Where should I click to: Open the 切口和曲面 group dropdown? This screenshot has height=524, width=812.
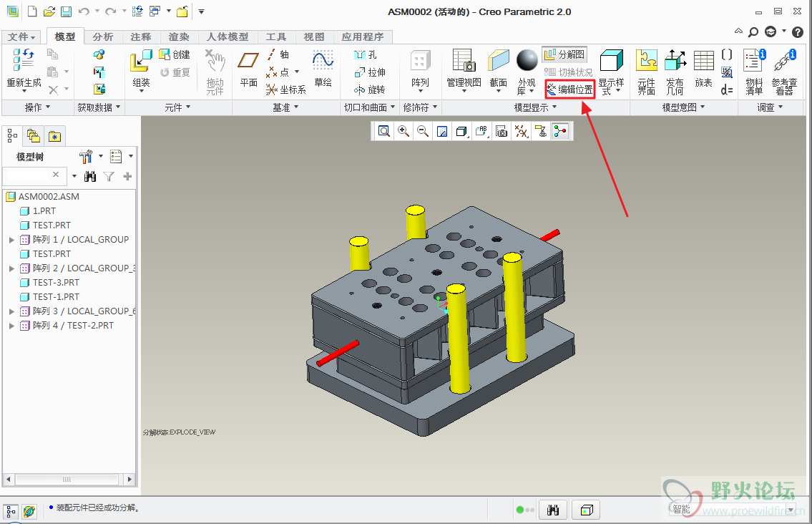(x=370, y=107)
